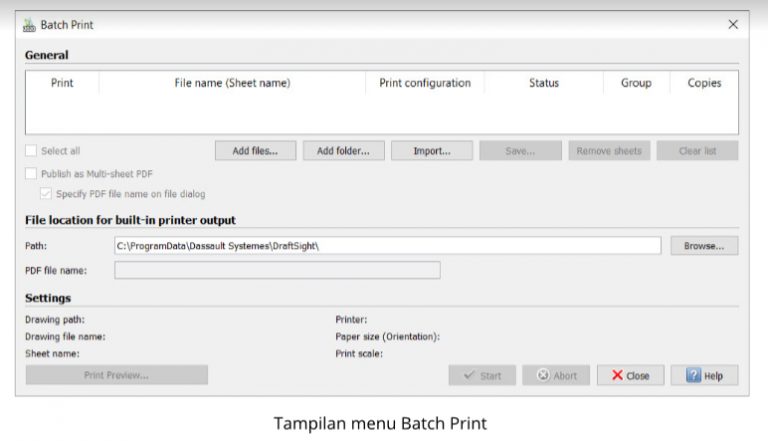Click the Save... button
This screenshot has height=441, width=768.
[x=520, y=151]
